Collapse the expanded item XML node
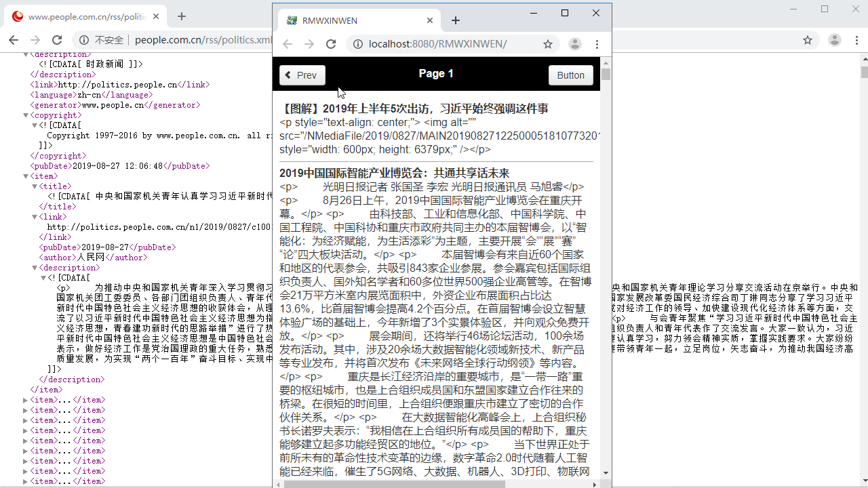 [x=26, y=176]
